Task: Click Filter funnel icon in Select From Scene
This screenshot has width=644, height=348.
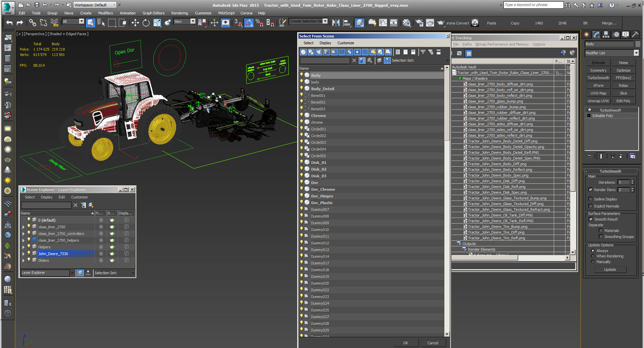Action: [423, 52]
